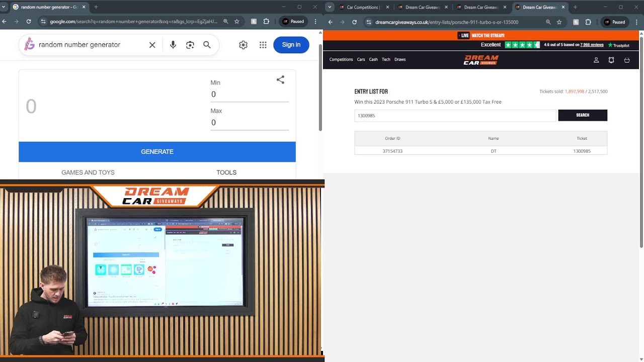Open the Paused profile in Google window
The height and width of the screenshot is (362, 644).
pyautogui.click(x=293, y=22)
